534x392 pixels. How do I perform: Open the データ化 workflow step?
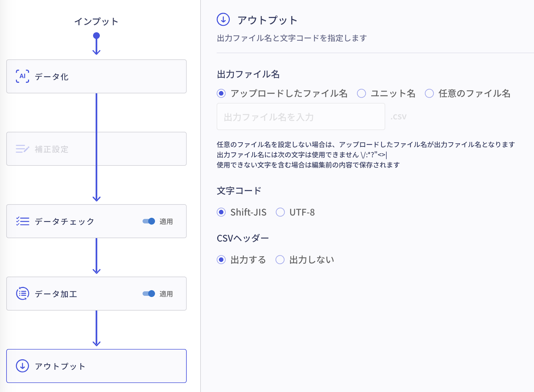tap(96, 76)
